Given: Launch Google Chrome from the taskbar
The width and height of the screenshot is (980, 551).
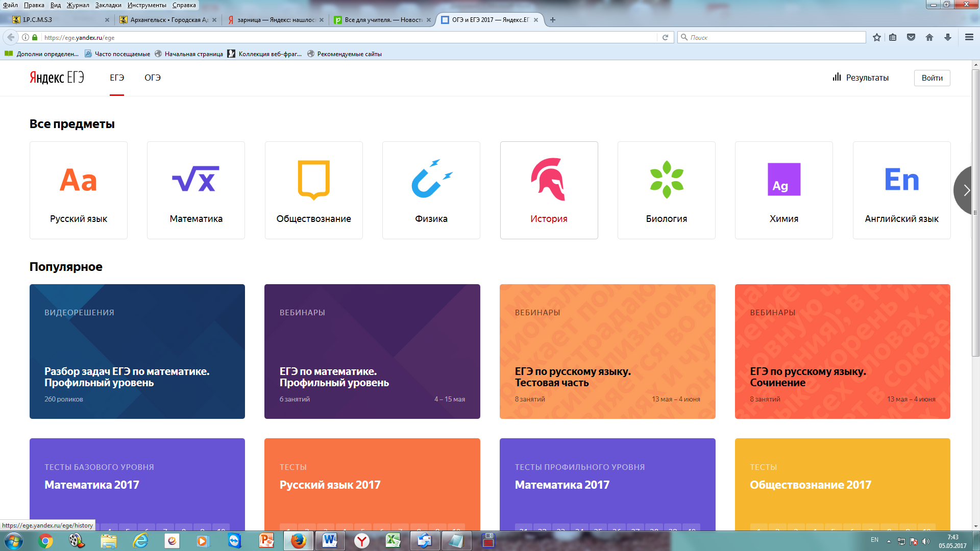Looking at the screenshot, I should (x=45, y=541).
